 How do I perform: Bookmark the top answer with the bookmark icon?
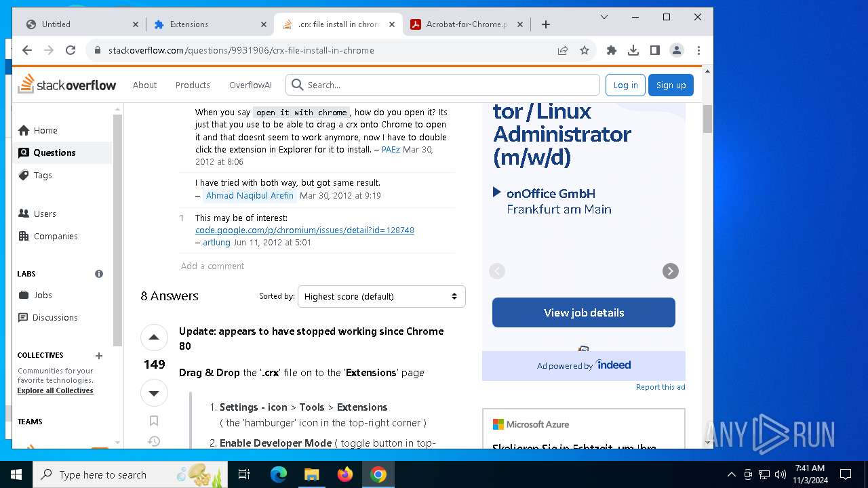coord(154,421)
